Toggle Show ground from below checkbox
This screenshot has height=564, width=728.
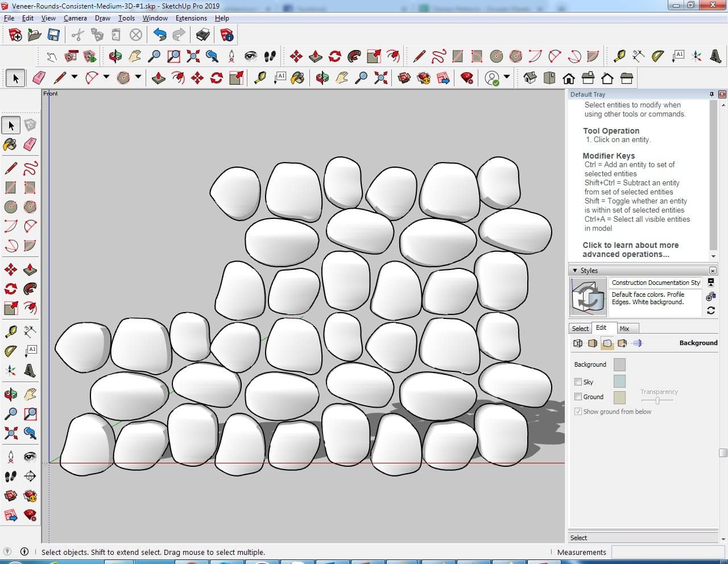click(578, 412)
